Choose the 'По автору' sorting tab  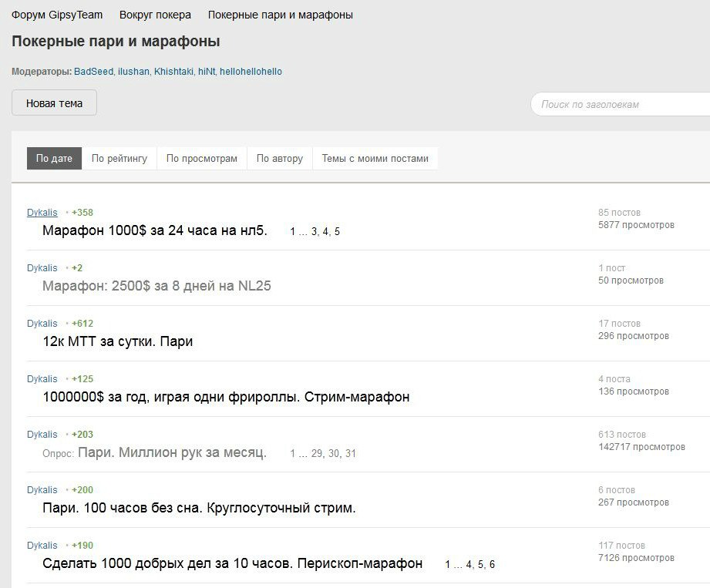(279, 159)
